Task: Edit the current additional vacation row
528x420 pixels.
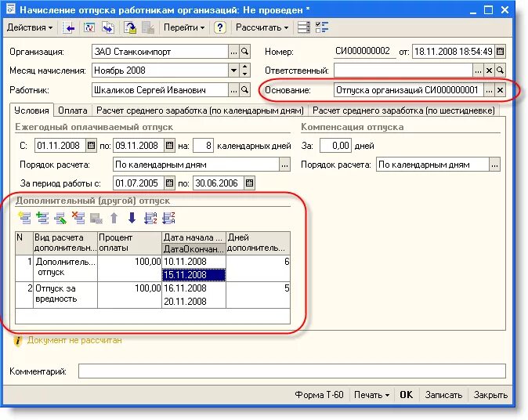Action: point(60,218)
